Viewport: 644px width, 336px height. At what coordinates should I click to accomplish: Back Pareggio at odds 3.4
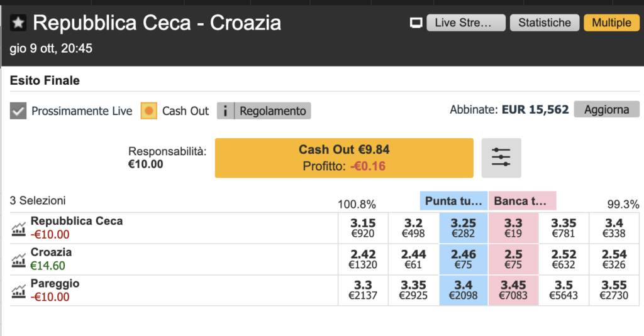[x=464, y=290]
